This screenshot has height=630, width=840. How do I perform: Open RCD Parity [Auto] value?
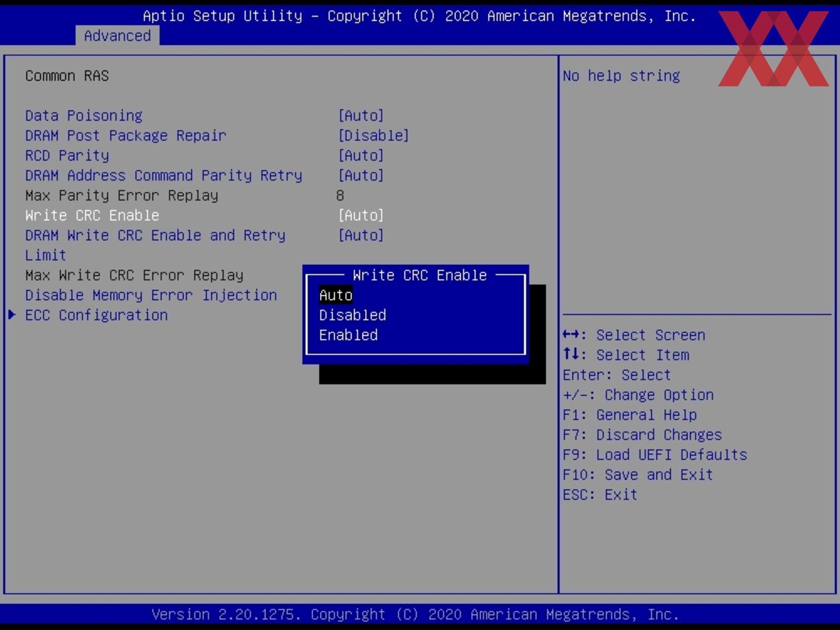pos(361,155)
